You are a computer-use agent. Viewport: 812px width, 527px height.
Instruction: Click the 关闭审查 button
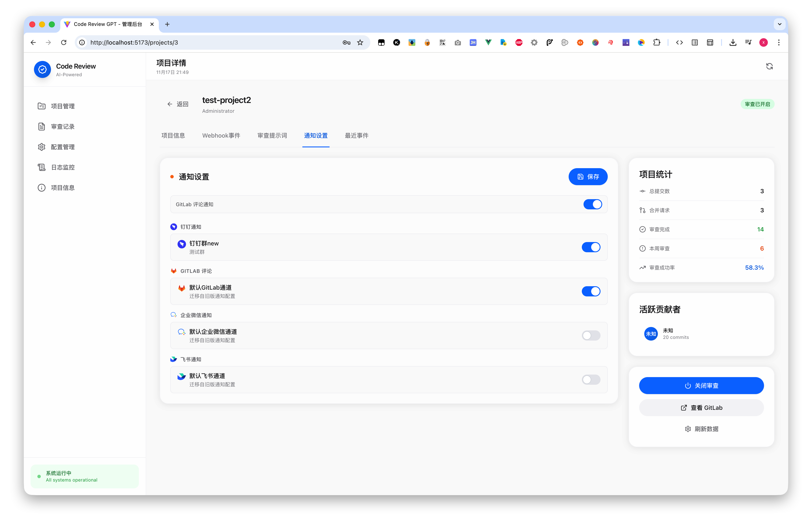tap(701, 386)
